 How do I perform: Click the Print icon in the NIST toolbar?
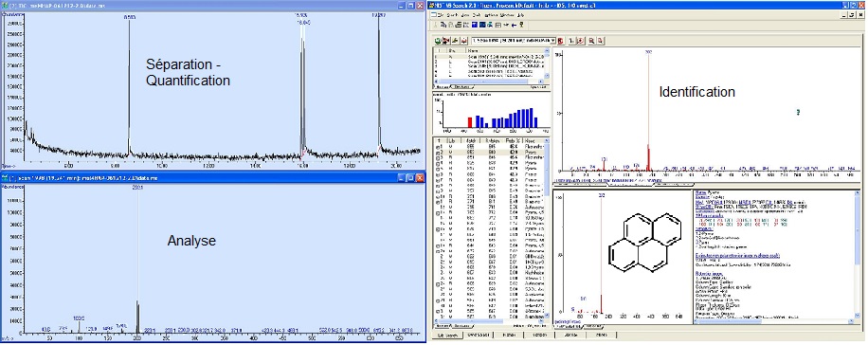tap(459, 25)
